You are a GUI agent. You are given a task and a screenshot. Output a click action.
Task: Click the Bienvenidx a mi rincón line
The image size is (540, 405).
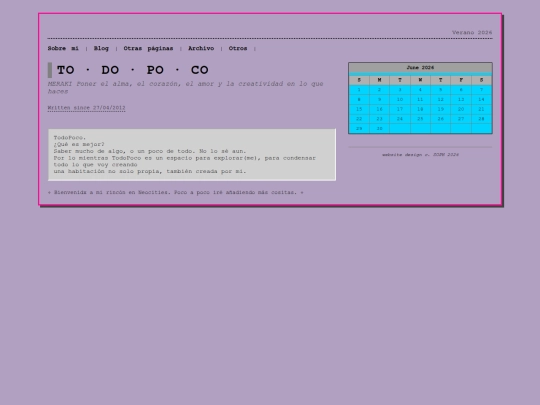[x=176, y=192]
